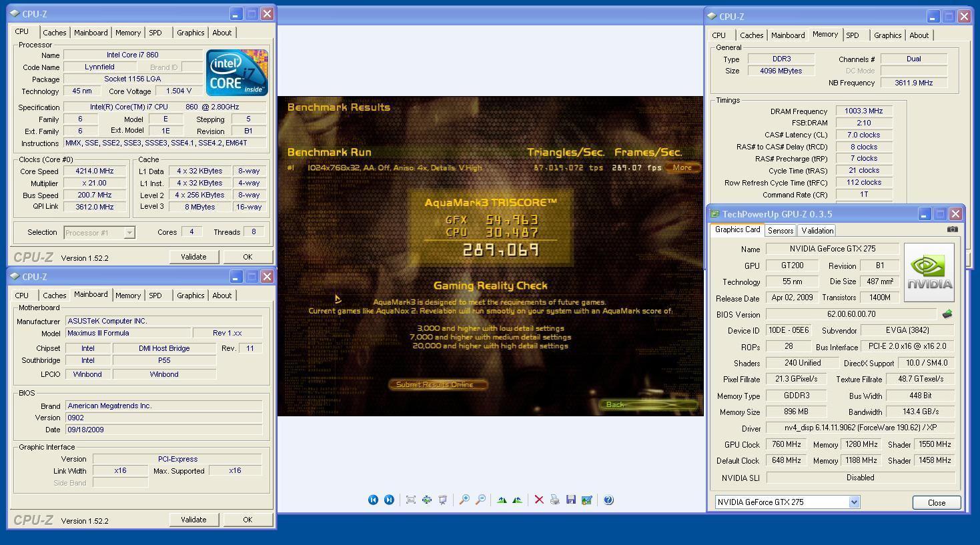This screenshot has width=980, height=545.
Task: Click Validate in CPU-Z CPU window
Action: point(193,257)
